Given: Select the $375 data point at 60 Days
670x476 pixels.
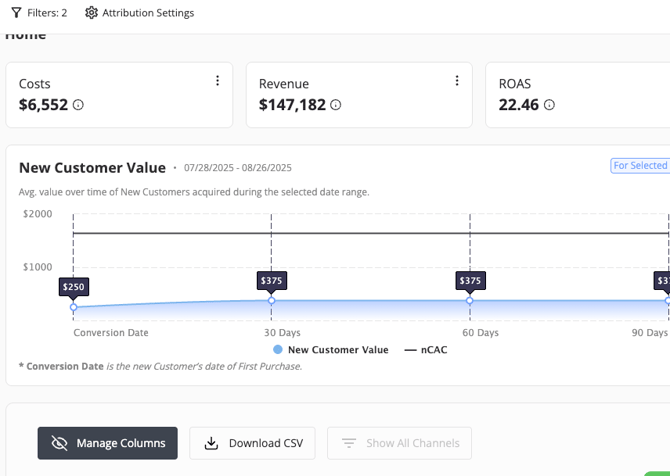Looking at the screenshot, I should (469, 300).
